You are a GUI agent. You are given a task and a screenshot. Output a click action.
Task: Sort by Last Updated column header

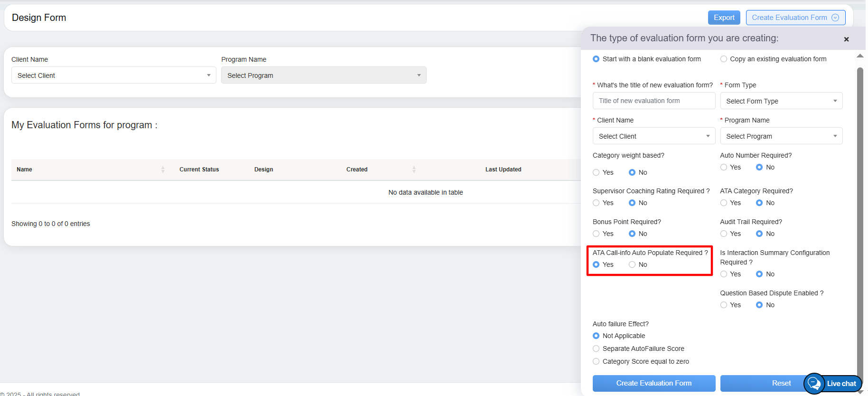[x=503, y=170]
